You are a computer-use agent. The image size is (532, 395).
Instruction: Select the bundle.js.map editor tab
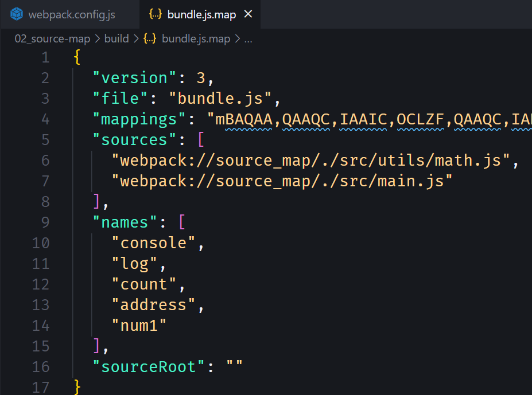(201, 14)
